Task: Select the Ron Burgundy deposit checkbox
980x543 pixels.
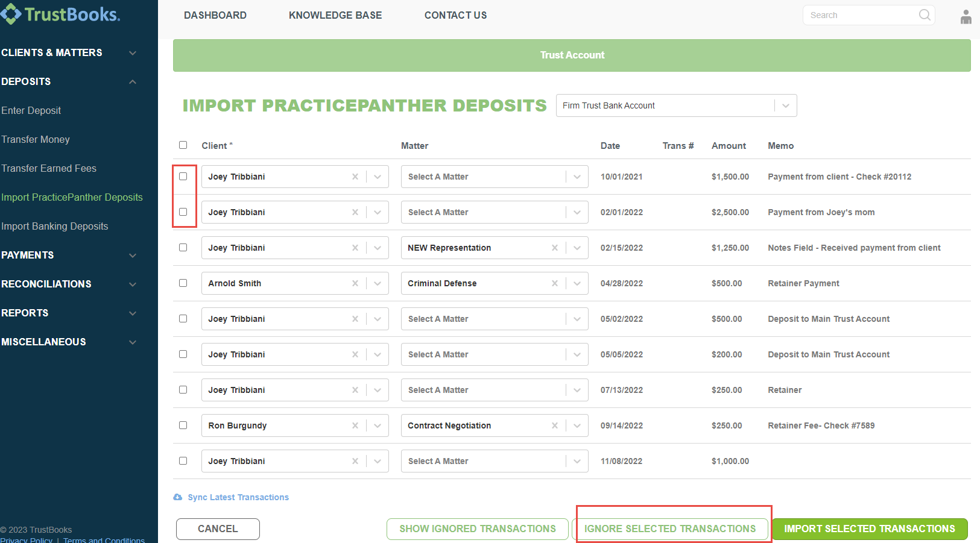Action: click(183, 425)
